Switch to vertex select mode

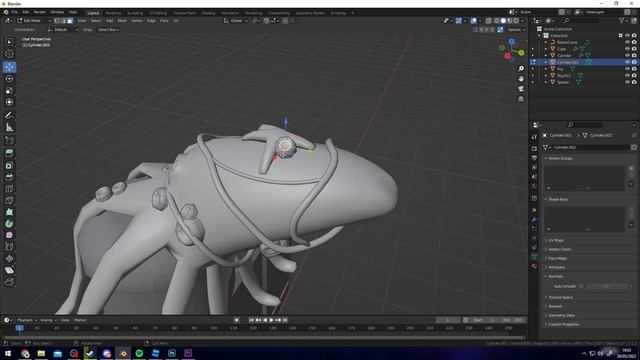pos(57,20)
